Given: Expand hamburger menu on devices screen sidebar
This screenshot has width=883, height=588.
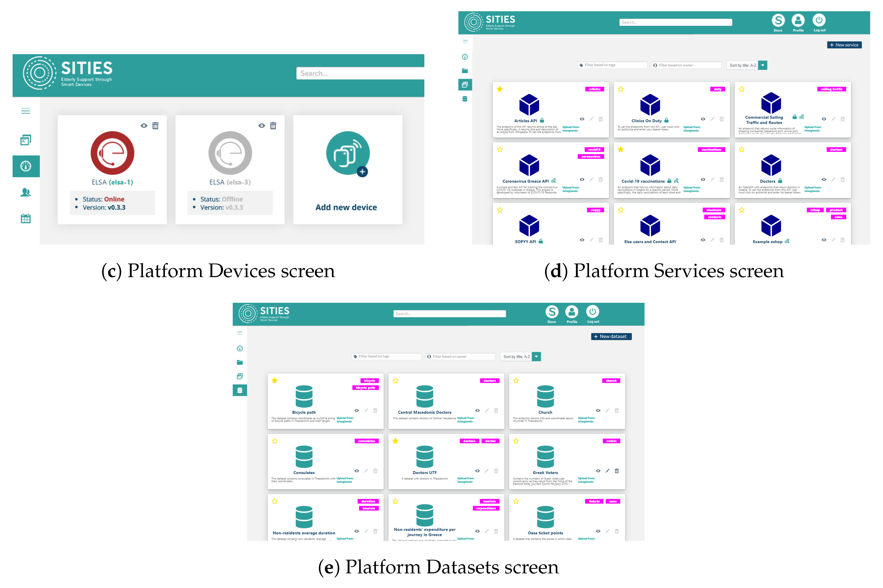Looking at the screenshot, I should tap(25, 111).
